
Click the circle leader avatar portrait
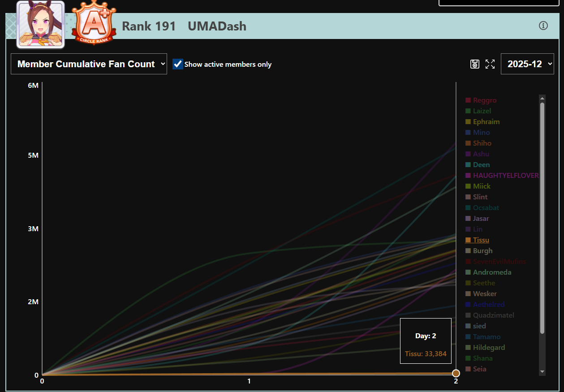41,24
